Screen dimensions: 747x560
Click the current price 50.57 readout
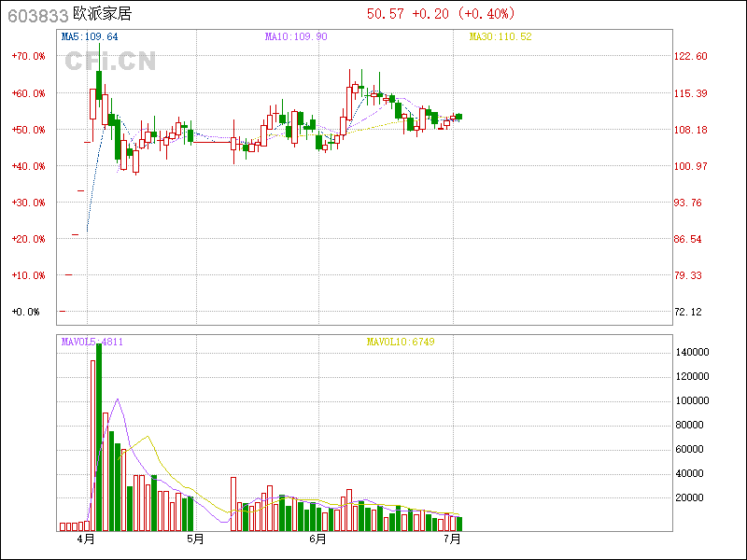(386, 14)
